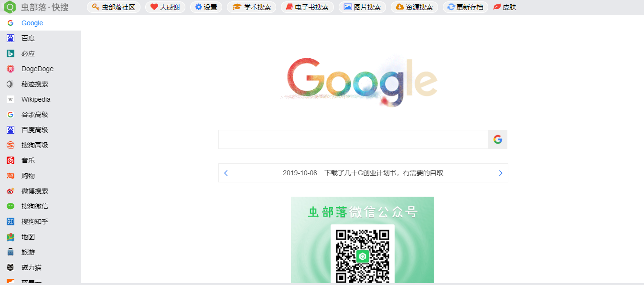Screen dimensions: 644x285
Task: Switch to 图片搜索 image search
Action: click(362, 7)
